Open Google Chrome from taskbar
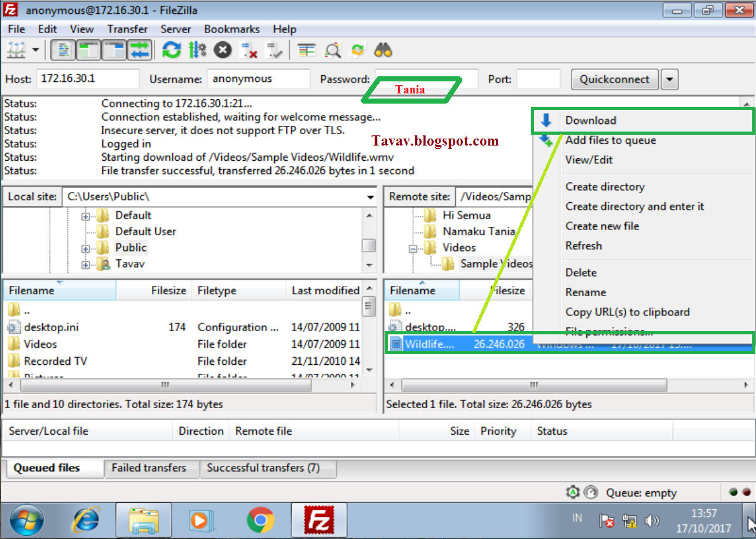756x539 pixels. coord(260,521)
